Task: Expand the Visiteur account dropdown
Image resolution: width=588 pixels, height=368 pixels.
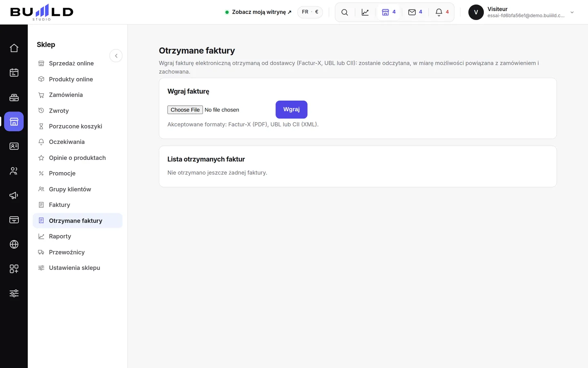Action: point(572,12)
